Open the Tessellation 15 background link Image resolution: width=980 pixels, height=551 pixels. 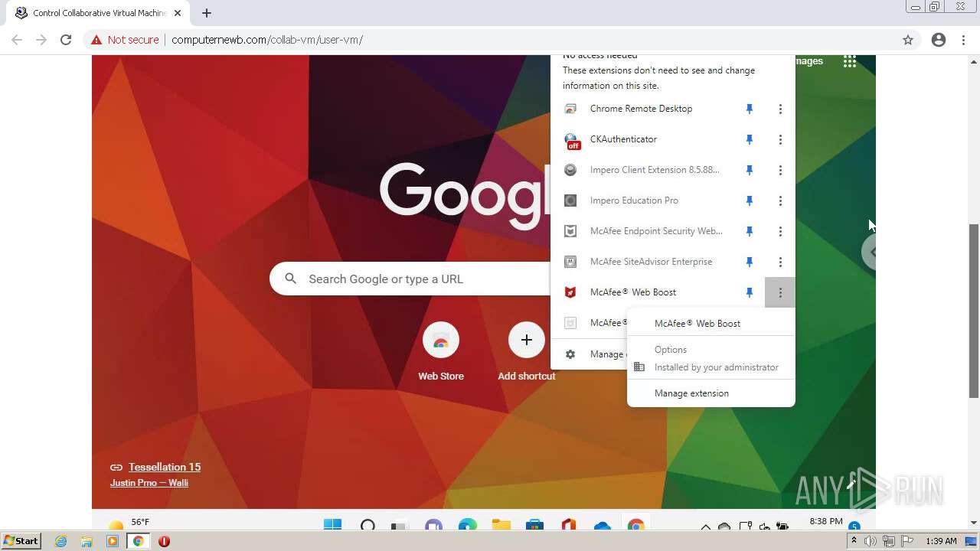click(x=165, y=467)
